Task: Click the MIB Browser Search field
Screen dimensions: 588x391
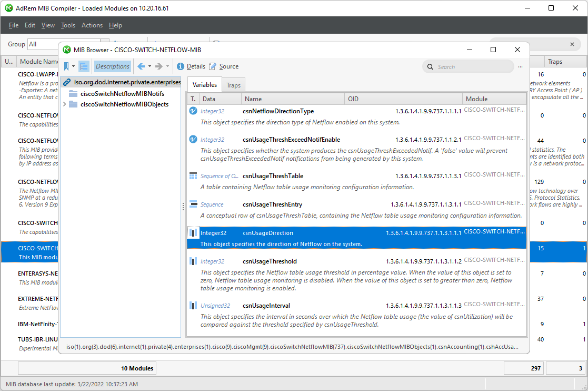Action: 468,67
